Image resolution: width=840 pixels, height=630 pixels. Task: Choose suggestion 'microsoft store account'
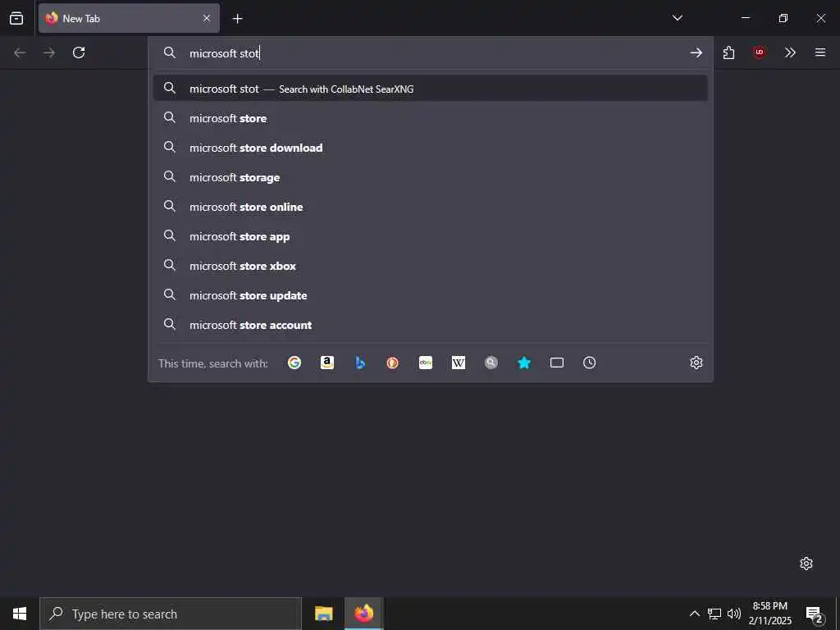430,325
